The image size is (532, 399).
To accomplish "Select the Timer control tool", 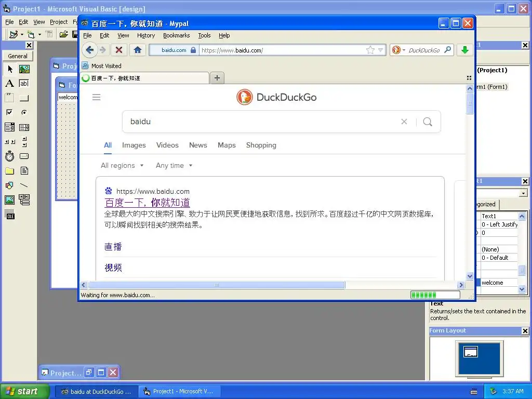I will click(10, 156).
